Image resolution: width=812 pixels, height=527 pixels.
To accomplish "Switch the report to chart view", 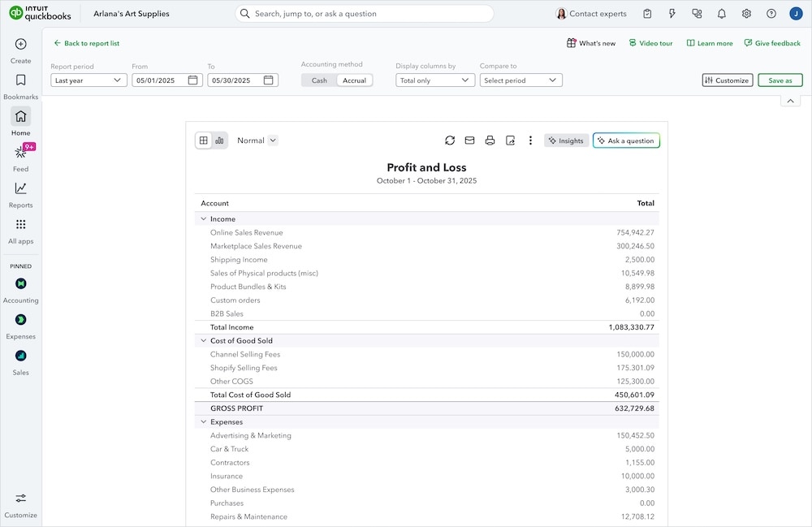I will (x=219, y=140).
